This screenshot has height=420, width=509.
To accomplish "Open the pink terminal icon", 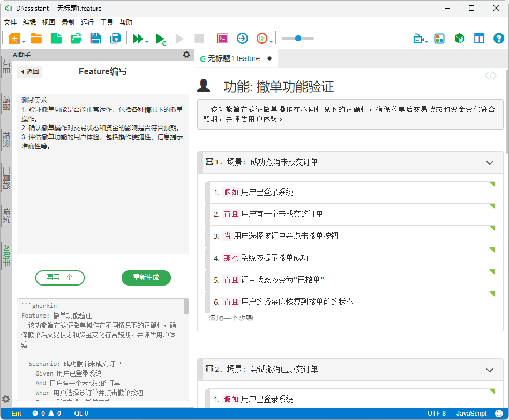I will click(223, 38).
